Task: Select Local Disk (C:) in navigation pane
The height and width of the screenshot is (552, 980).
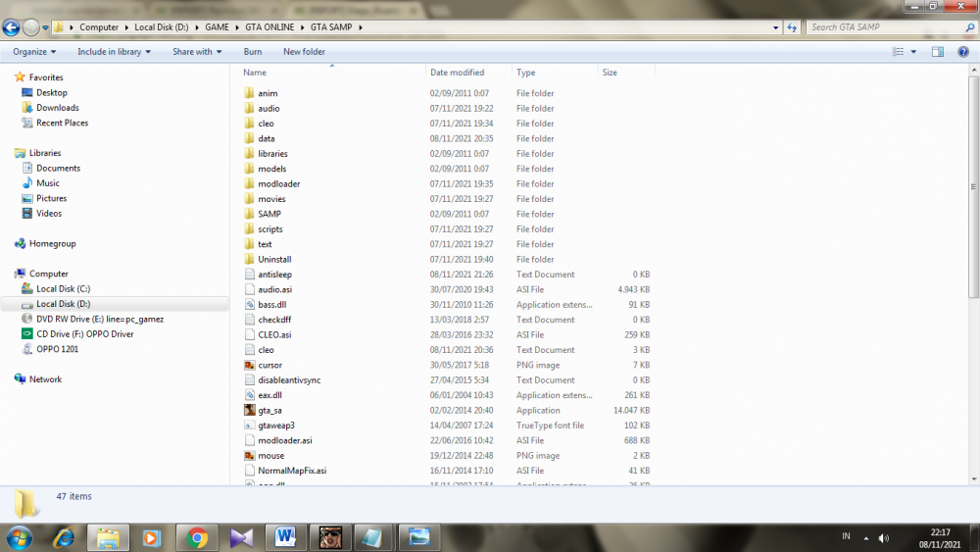Action: [63, 289]
